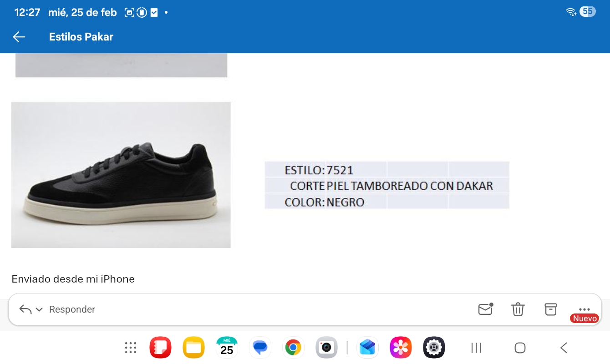Delete this email with the trash icon

click(x=518, y=309)
